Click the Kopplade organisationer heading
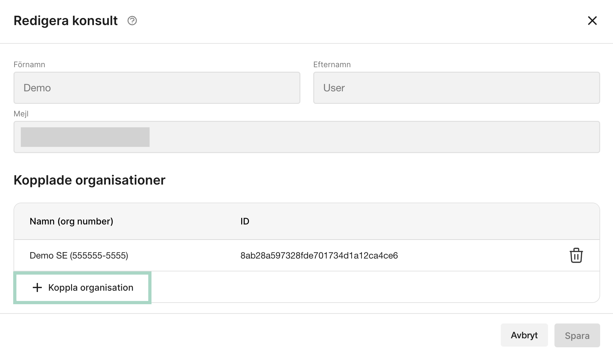Viewport: 613px width, 364px height. (x=89, y=180)
